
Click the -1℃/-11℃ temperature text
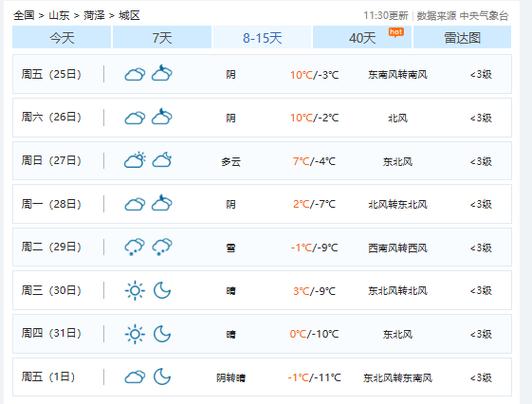point(315,378)
